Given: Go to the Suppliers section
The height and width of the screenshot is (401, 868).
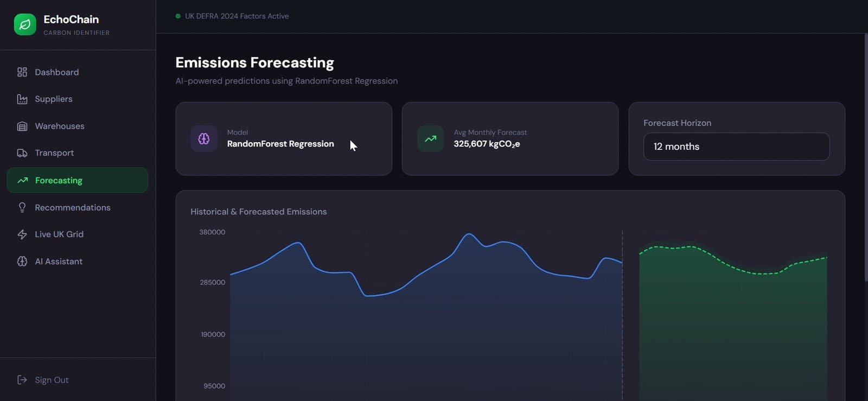Looking at the screenshot, I should (77, 99).
